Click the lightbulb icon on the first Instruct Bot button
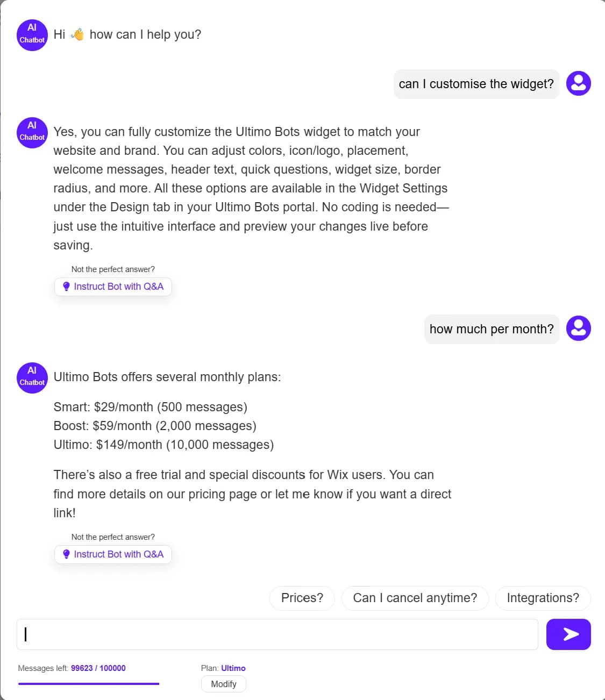Viewport: 605px width, 700px height. (x=66, y=286)
